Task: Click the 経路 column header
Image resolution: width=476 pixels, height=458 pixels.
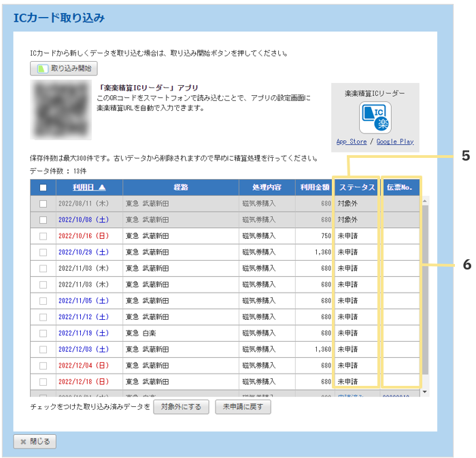Action: [x=180, y=188]
